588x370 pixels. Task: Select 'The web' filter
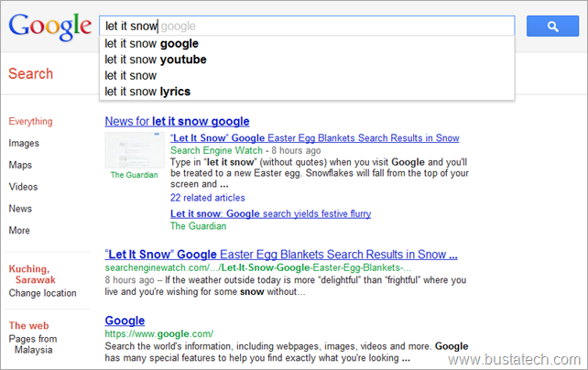[x=29, y=325]
